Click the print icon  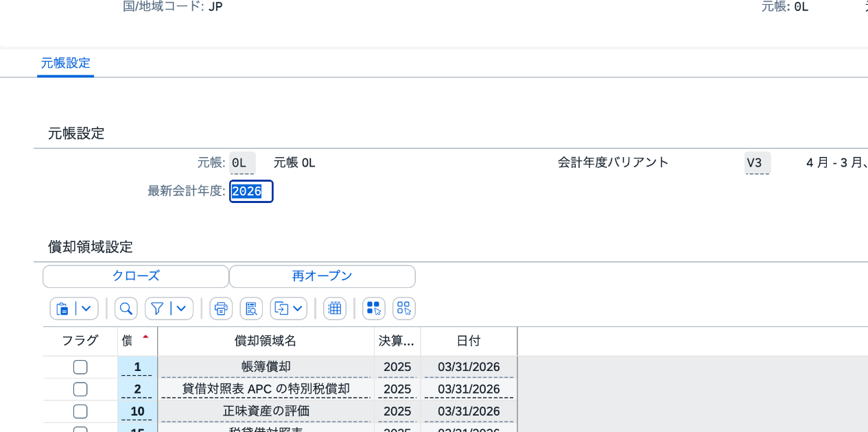221,309
